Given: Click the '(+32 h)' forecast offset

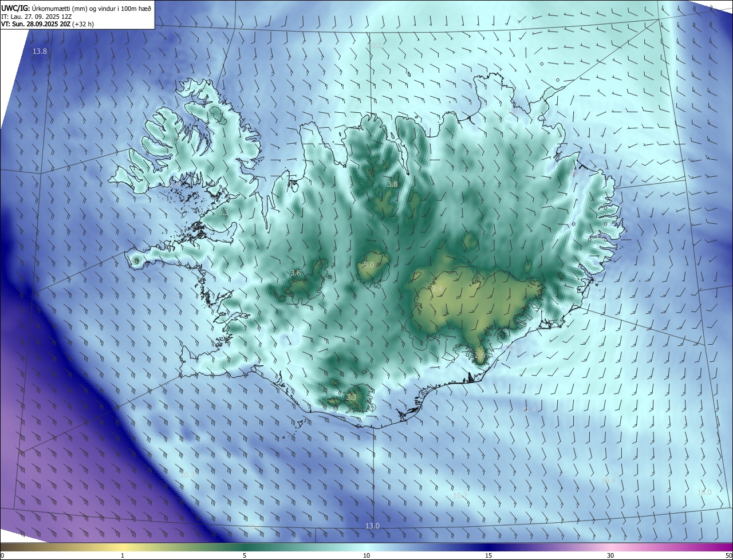Looking at the screenshot, I should point(83,24).
